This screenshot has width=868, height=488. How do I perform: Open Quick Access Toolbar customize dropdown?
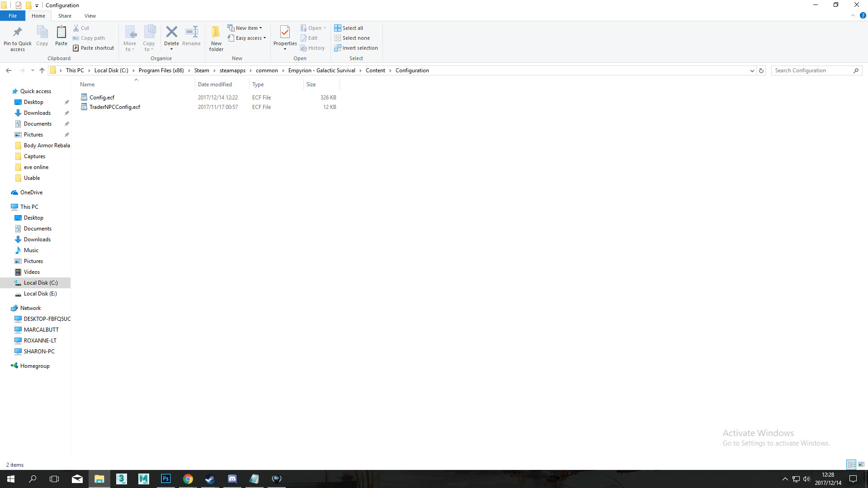37,5
